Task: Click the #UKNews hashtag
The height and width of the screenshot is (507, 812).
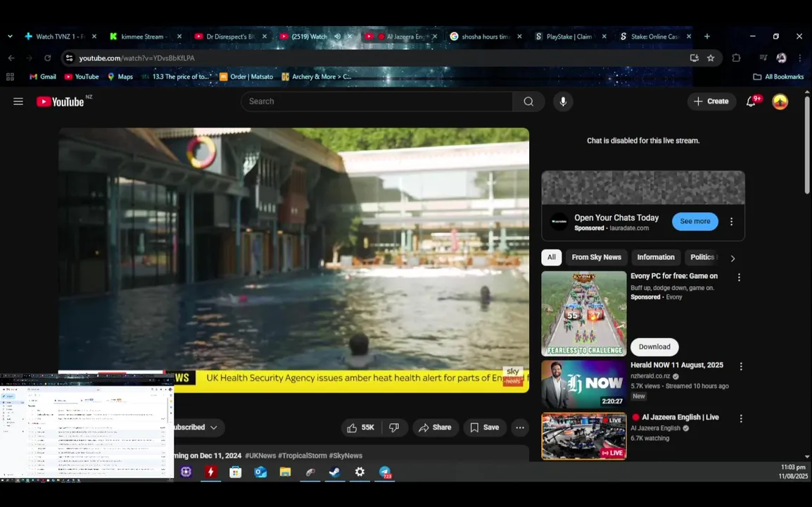Action: click(260, 456)
